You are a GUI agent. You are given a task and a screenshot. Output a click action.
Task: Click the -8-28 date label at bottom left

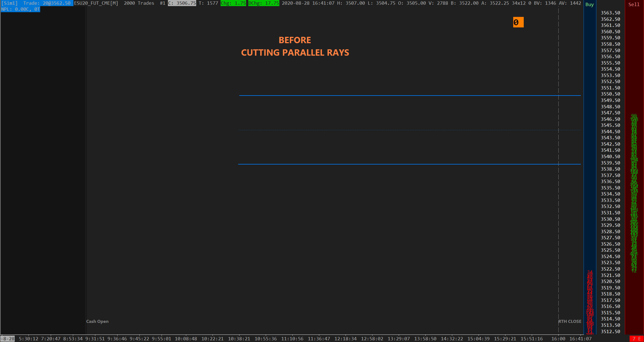pos(7,339)
